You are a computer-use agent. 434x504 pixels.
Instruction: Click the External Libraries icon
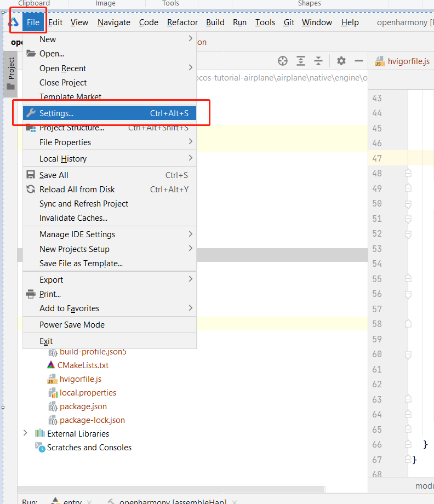[x=40, y=433]
